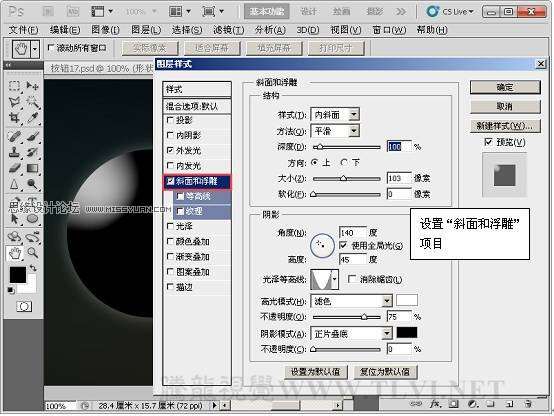Click 设置为默认值 make default button
Screen dimensions: 554x416
coord(316,372)
